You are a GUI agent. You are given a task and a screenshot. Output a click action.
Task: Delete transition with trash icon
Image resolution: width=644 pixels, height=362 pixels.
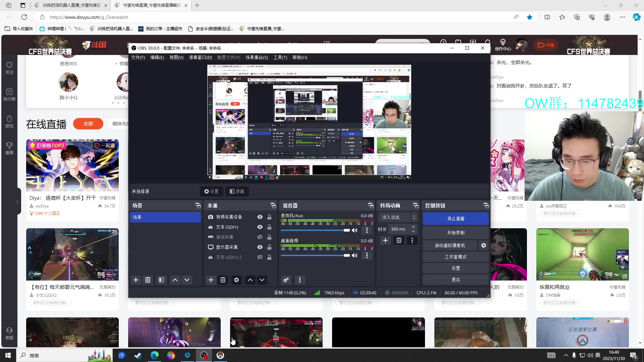(399, 240)
